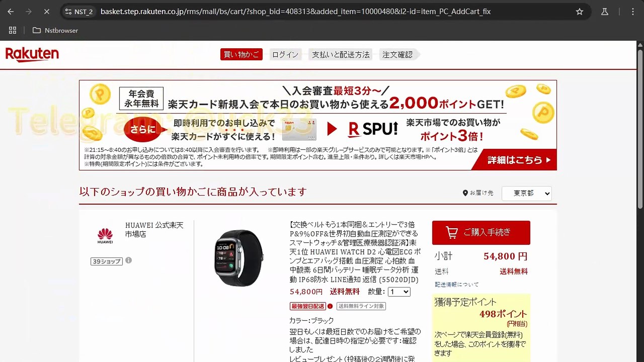Select the 支払いと配送方法 step tab
644x362 pixels.
(341, 54)
